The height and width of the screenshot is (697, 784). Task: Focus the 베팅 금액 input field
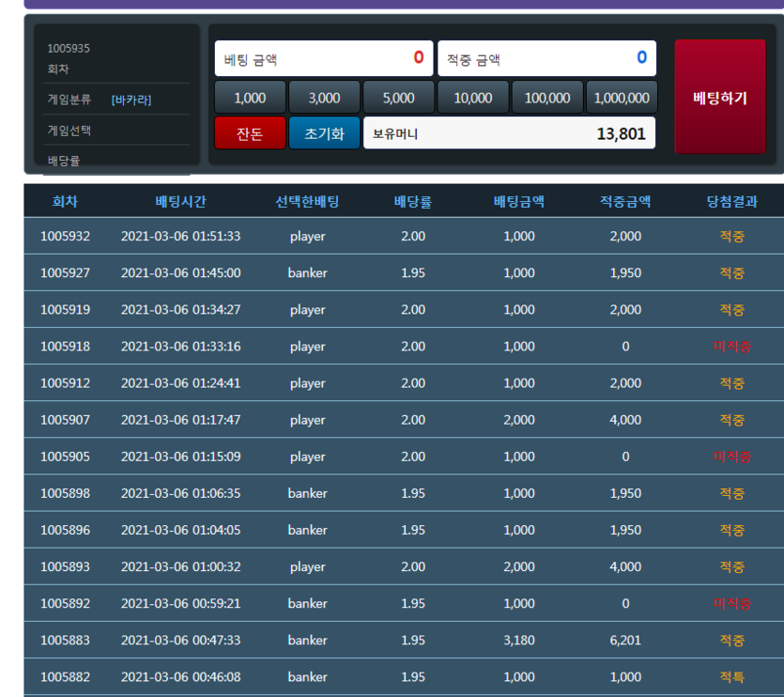(x=324, y=58)
